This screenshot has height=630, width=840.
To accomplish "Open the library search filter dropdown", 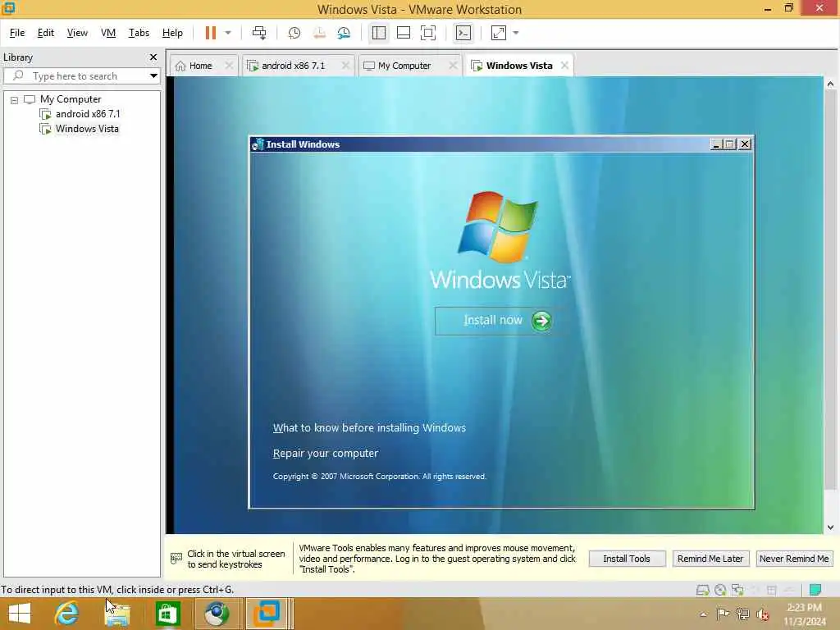I will [153, 76].
